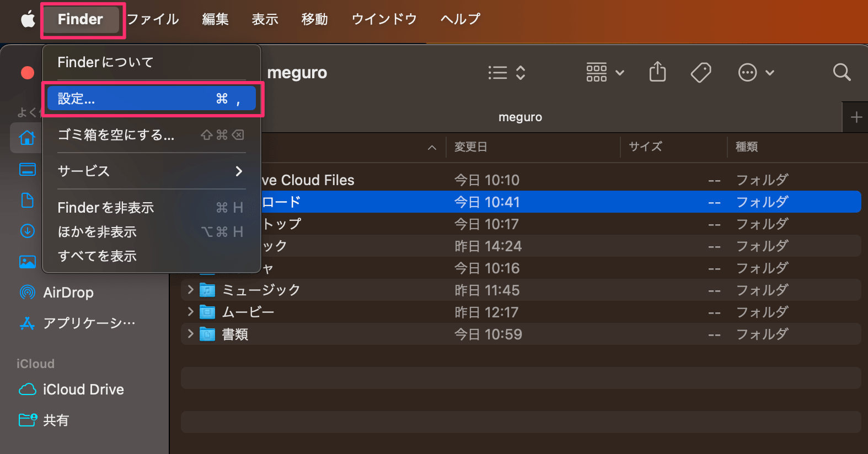The height and width of the screenshot is (454, 868).
Task: Open the 移動 menu
Action: [x=314, y=19]
